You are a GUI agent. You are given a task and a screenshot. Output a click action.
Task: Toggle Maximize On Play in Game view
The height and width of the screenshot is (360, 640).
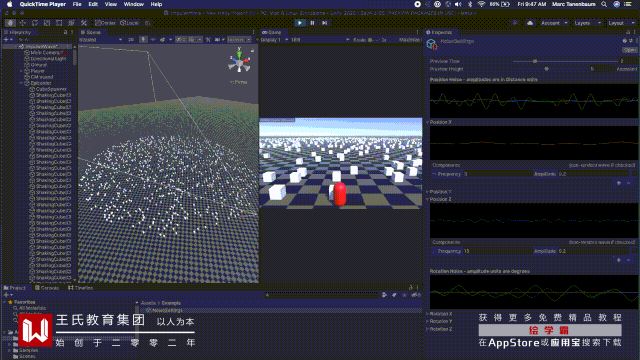(x=409, y=40)
